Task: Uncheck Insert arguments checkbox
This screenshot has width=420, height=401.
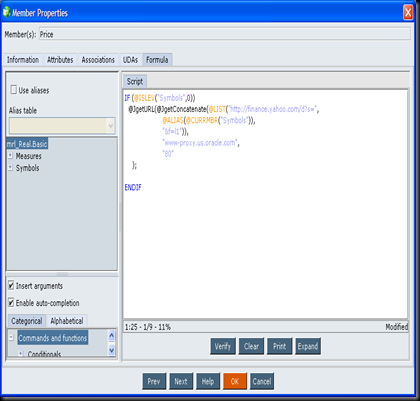Action: click(x=11, y=285)
